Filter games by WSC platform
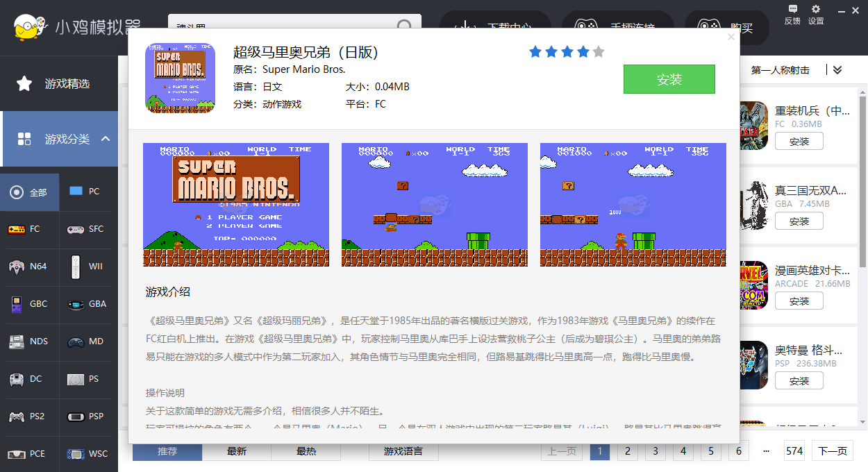868x472 pixels. [x=85, y=454]
